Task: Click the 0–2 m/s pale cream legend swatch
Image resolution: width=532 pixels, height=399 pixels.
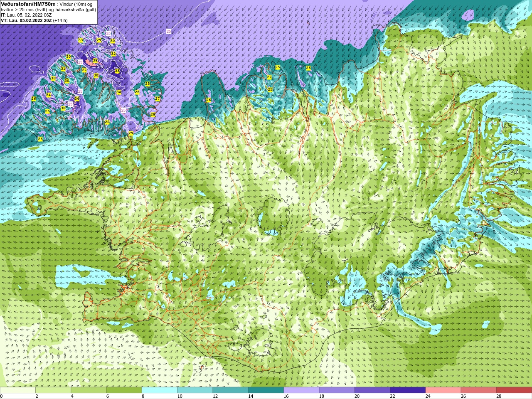Action: pyautogui.click(x=18, y=390)
